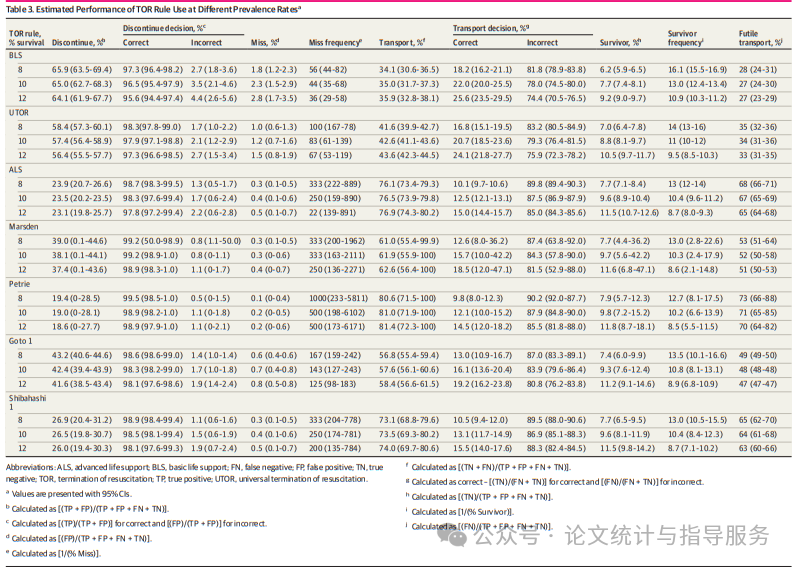Click the 'Survivor frequency' column header
Viewport: 795px width, 567px height.
click(685, 38)
